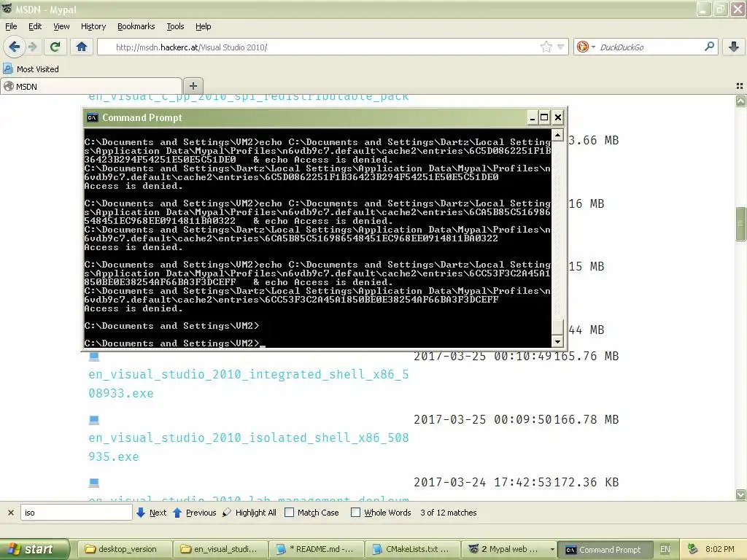The height and width of the screenshot is (560, 747).
Task: Click the file icon above isolated_shell link
Action: 94,419
